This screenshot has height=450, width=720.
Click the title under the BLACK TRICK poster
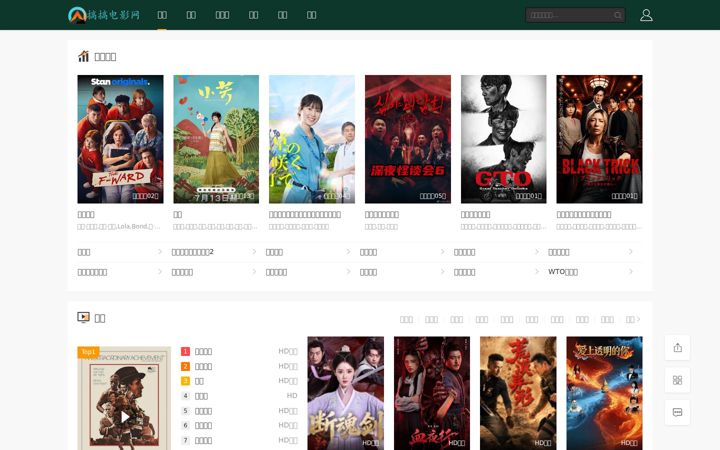click(x=584, y=214)
